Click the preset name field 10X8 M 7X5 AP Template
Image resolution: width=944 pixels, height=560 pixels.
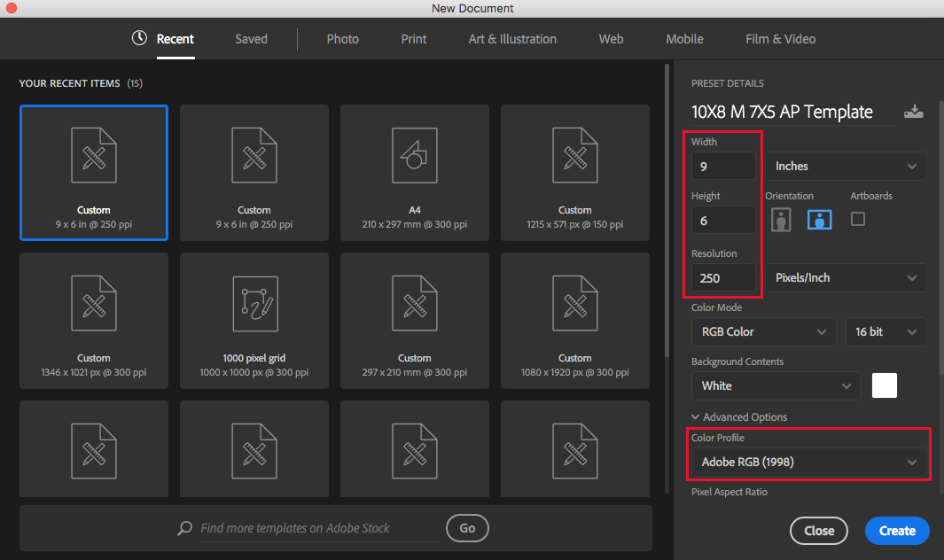point(793,112)
